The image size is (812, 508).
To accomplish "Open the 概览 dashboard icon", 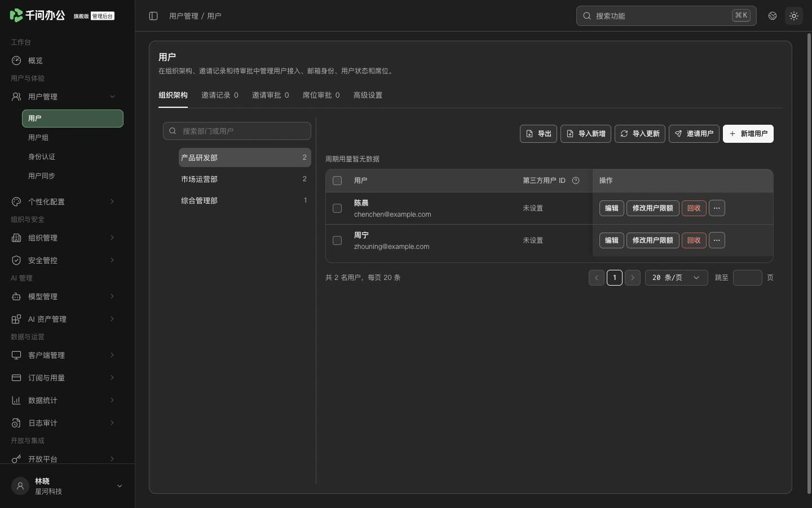I will 16,60.
